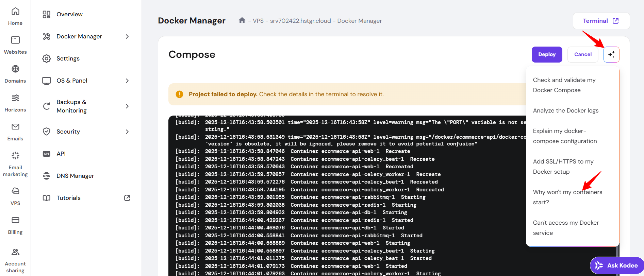The height and width of the screenshot is (276, 644).
Task: Click 'Project failed to deploy.' text
Action: (223, 94)
